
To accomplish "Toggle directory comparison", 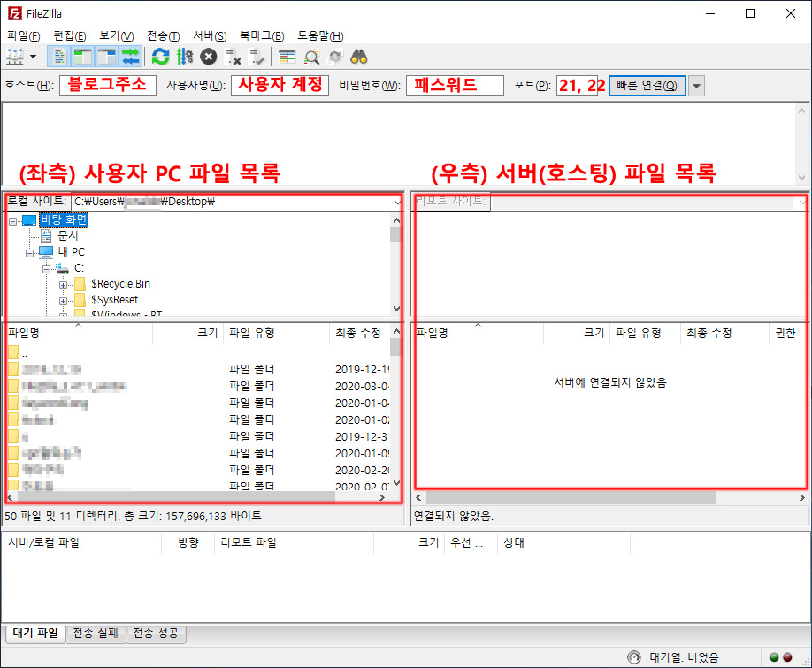I will [x=311, y=57].
